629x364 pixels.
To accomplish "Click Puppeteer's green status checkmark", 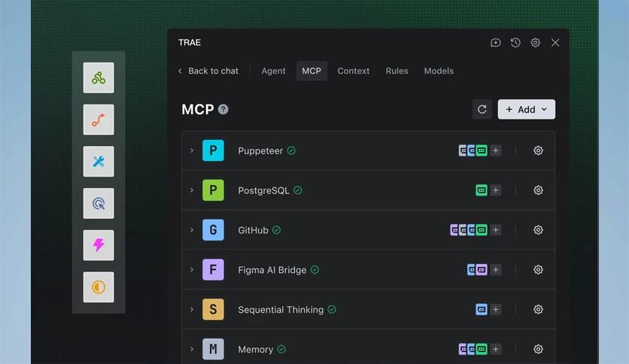I will pos(291,150).
